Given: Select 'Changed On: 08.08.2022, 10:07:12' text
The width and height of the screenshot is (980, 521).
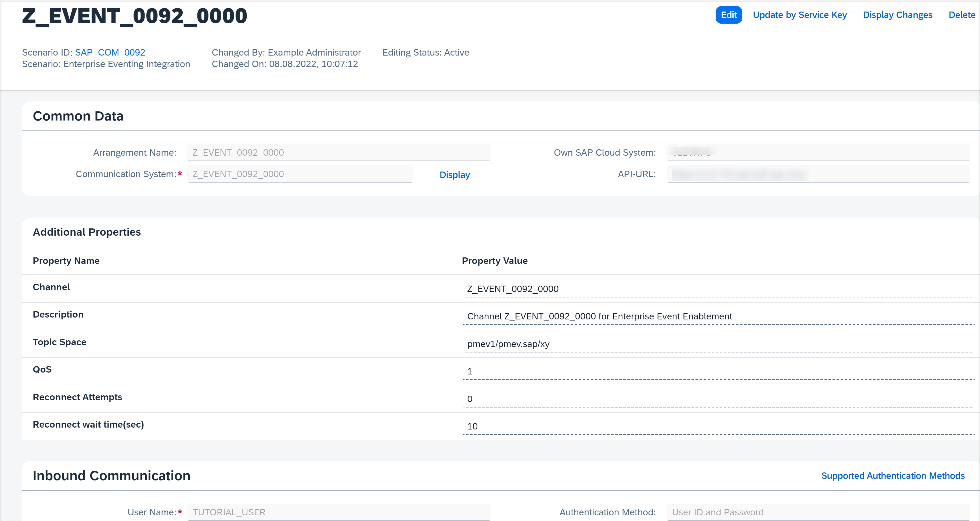Looking at the screenshot, I should pos(285,64).
